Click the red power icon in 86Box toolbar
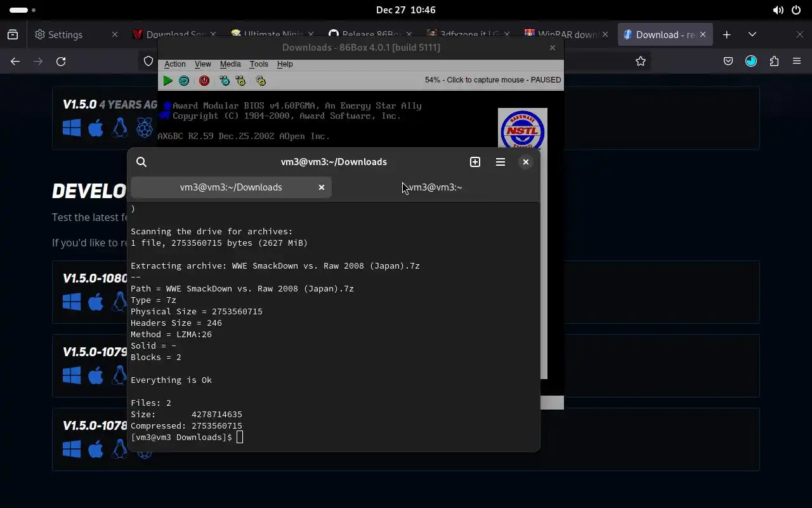 point(204,81)
